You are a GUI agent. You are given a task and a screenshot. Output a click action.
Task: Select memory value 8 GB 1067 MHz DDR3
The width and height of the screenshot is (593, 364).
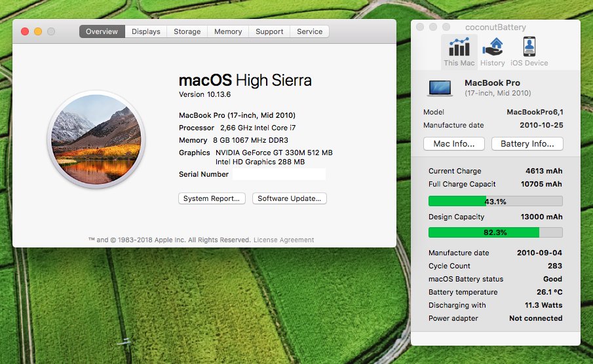(250, 140)
